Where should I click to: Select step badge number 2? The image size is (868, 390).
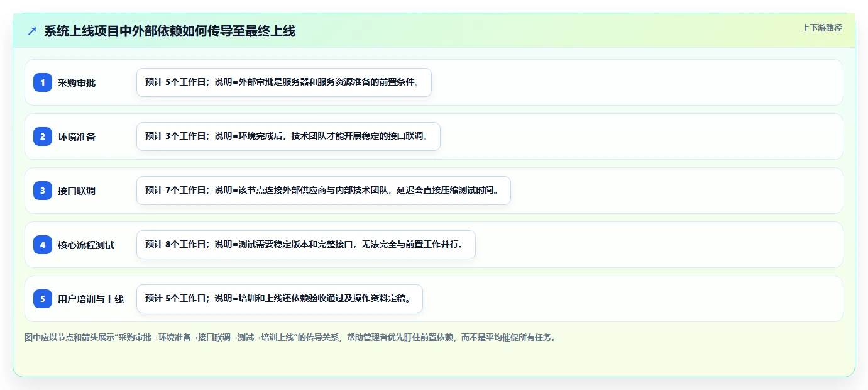pos(43,136)
